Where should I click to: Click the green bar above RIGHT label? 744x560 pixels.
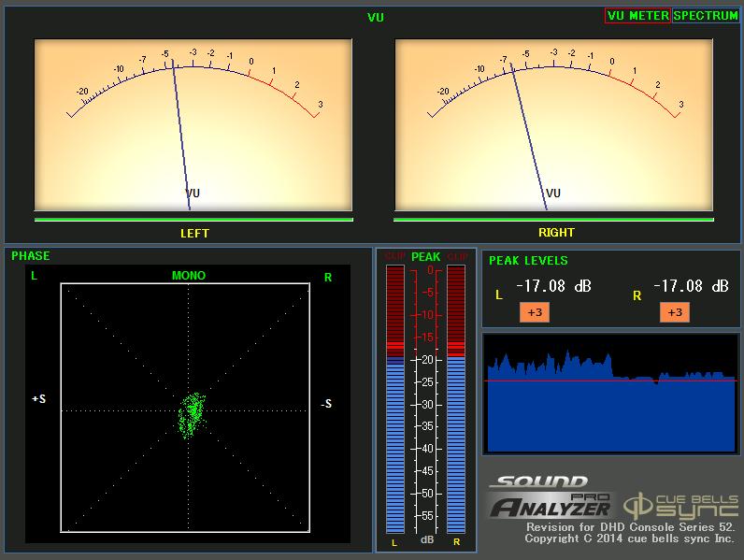[x=553, y=220]
